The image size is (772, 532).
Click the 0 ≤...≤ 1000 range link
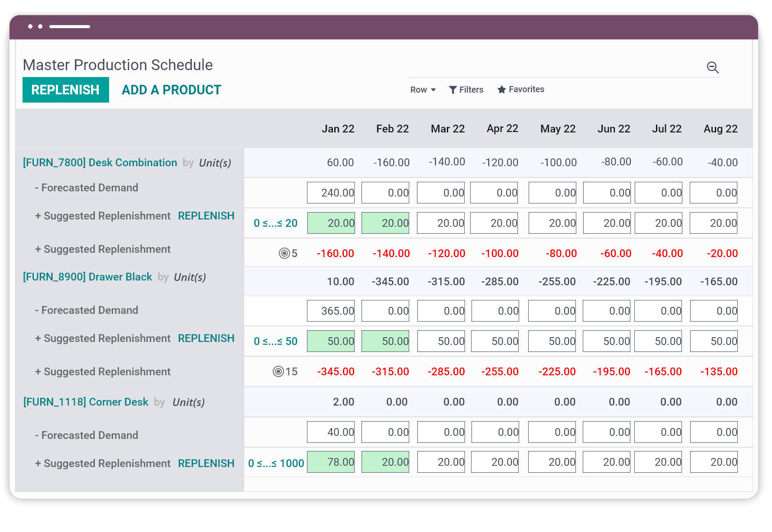pos(276,463)
